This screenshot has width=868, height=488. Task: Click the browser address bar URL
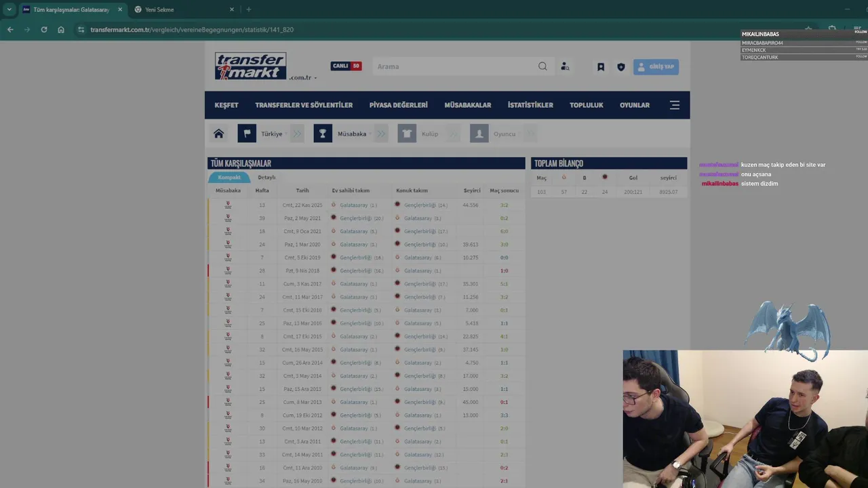pyautogui.click(x=192, y=30)
